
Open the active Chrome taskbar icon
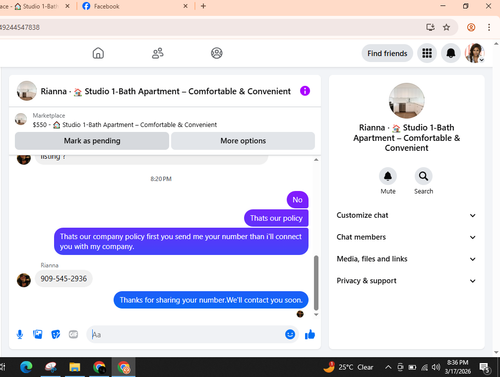(x=123, y=367)
